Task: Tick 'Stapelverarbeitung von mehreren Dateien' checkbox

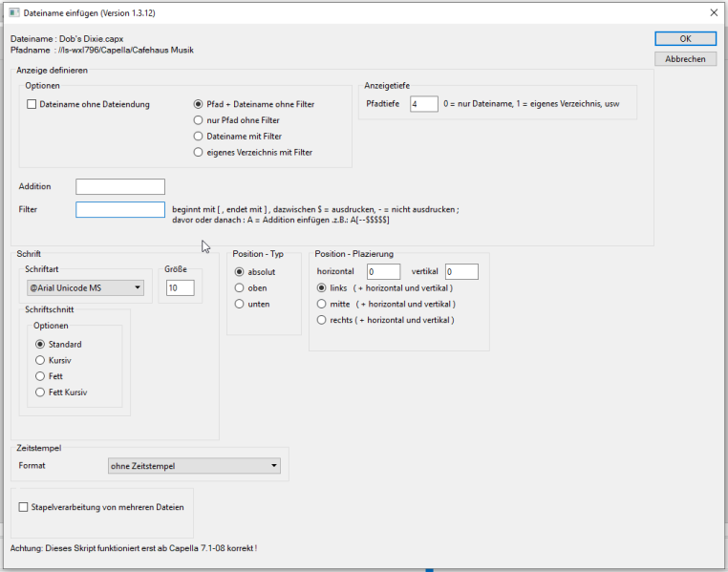Action: 24,507
